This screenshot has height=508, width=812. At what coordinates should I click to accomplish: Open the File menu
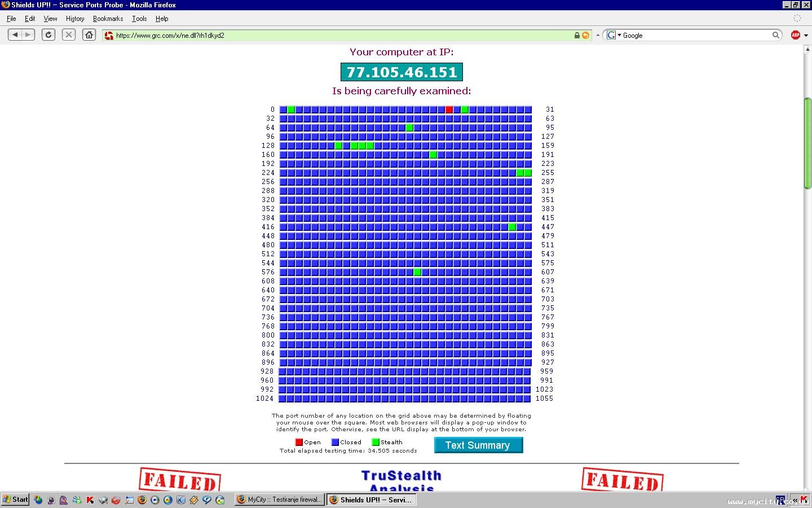tap(11, 19)
